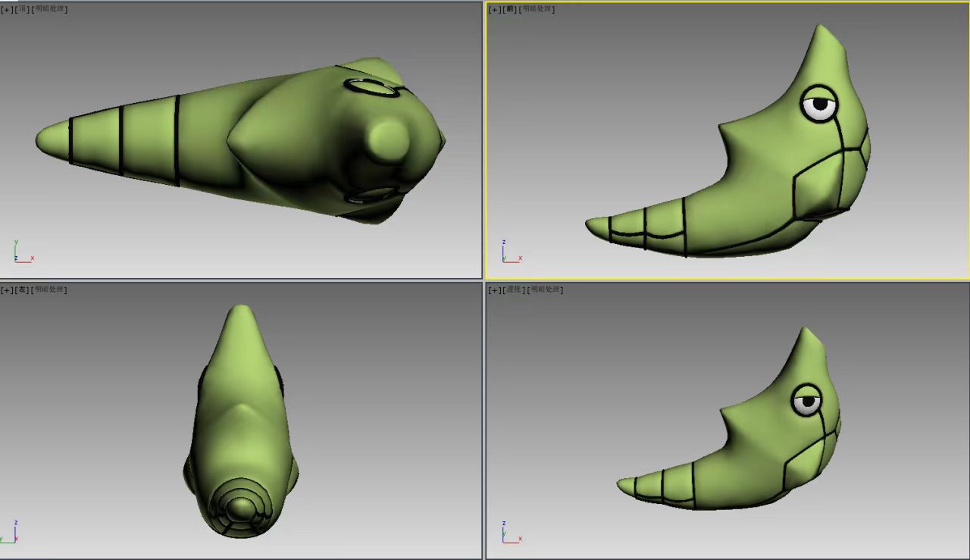Open the 透视 view name menu
The image size is (970, 560).
[x=514, y=289]
